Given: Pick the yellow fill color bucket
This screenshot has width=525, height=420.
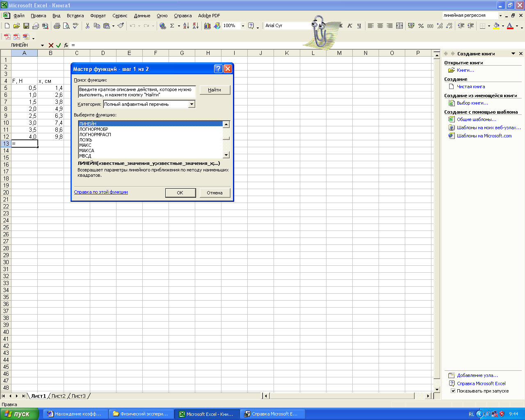Looking at the screenshot, I should point(496,26).
